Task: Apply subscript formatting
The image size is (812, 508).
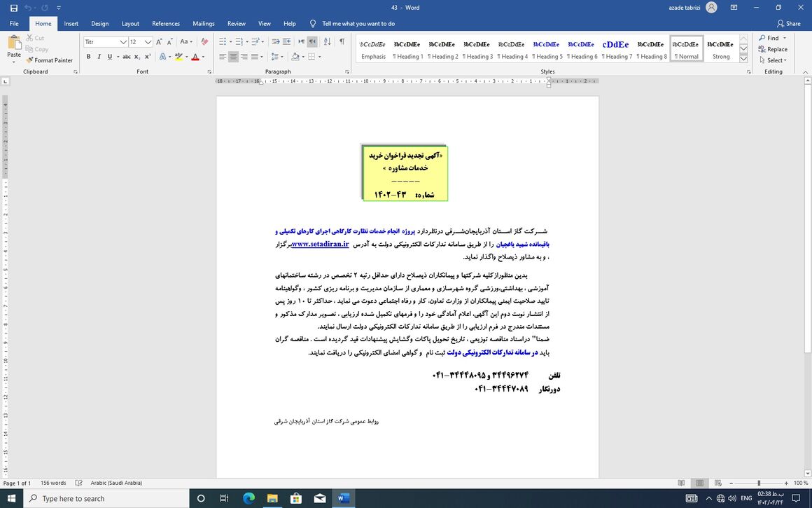Action: (x=137, y=57)
